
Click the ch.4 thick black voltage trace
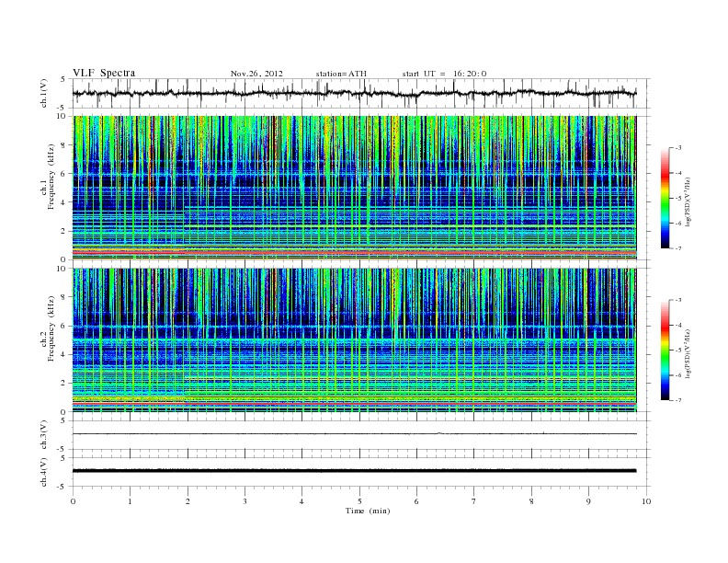(x=354, y=471)
